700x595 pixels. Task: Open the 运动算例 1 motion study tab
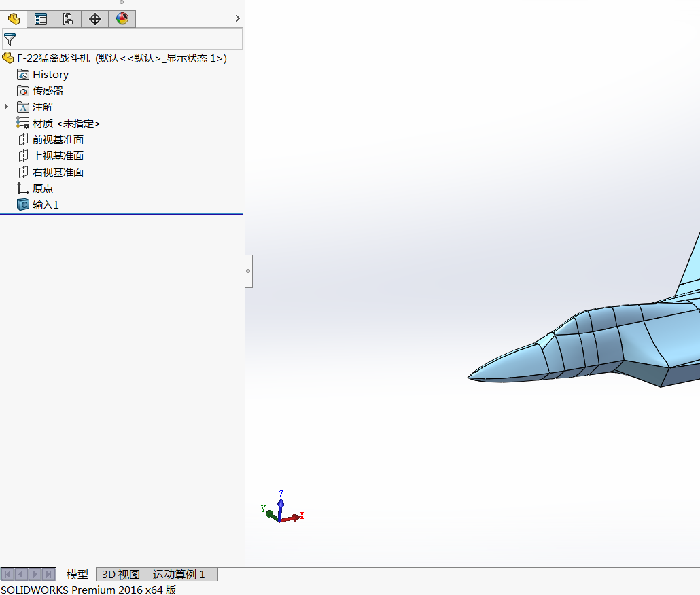tap(179, 574)
